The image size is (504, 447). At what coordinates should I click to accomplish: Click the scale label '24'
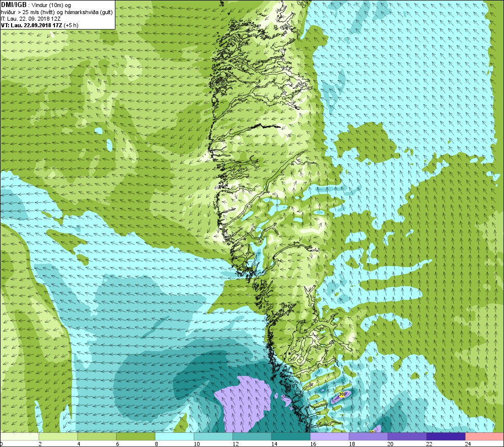(x=468, y=444)
